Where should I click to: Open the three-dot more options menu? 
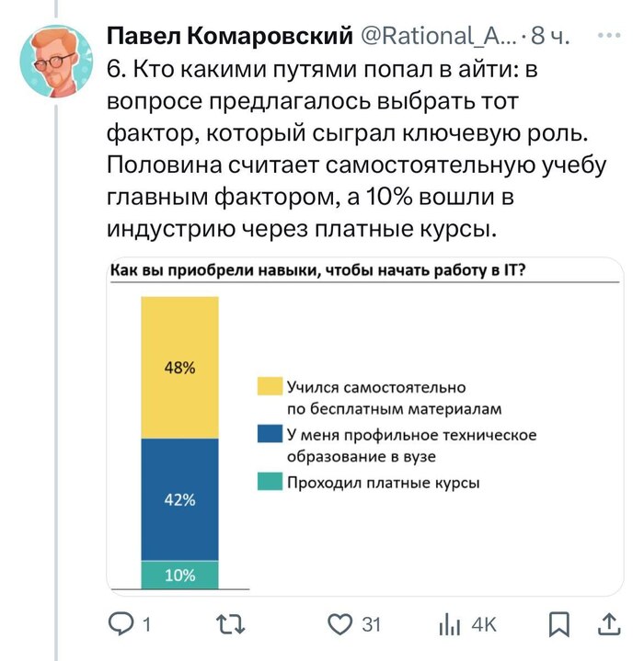pyautogui.click(x=608, y=37)
